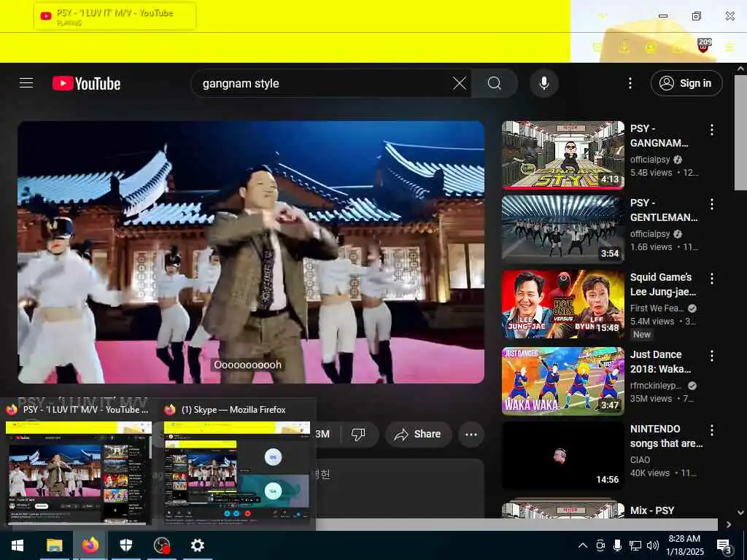This screenshot has width=747, height=560.
Task: Click the Meet Now camera tray icon
Action: tap(600, 545)
